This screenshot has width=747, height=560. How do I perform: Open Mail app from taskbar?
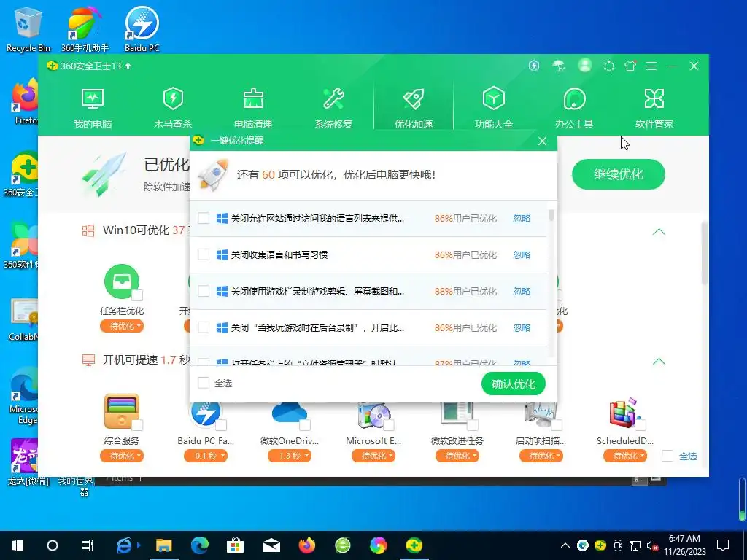[x=271, y=545]
